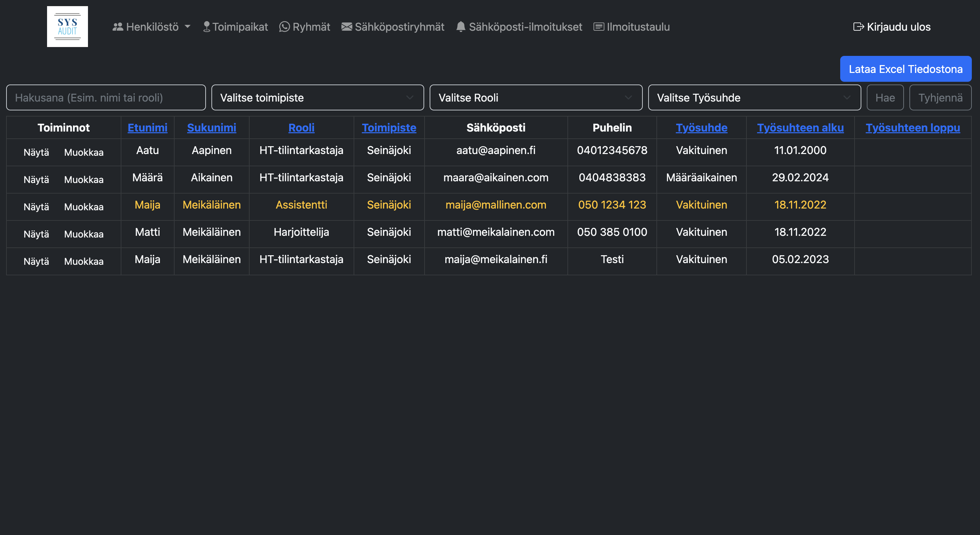Sort by the Sukunimi column
The image size is (980, 535).
[211, 128]
